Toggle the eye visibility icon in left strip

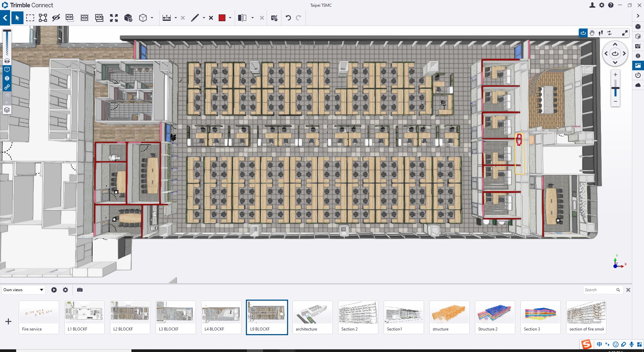pyautogui.click(x=7, y=61)
